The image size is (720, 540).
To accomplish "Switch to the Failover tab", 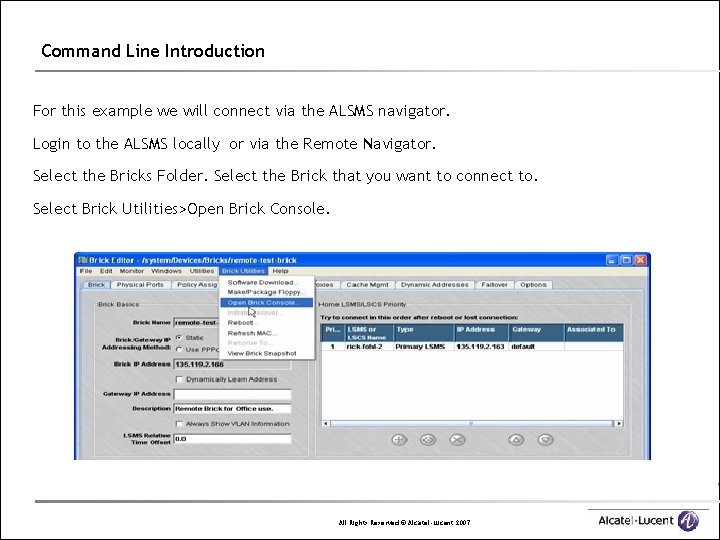I will pyautogui.click(x=495, y=285).
